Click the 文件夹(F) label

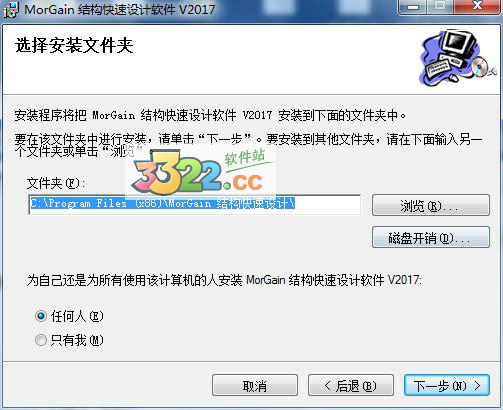click(56, 183)
